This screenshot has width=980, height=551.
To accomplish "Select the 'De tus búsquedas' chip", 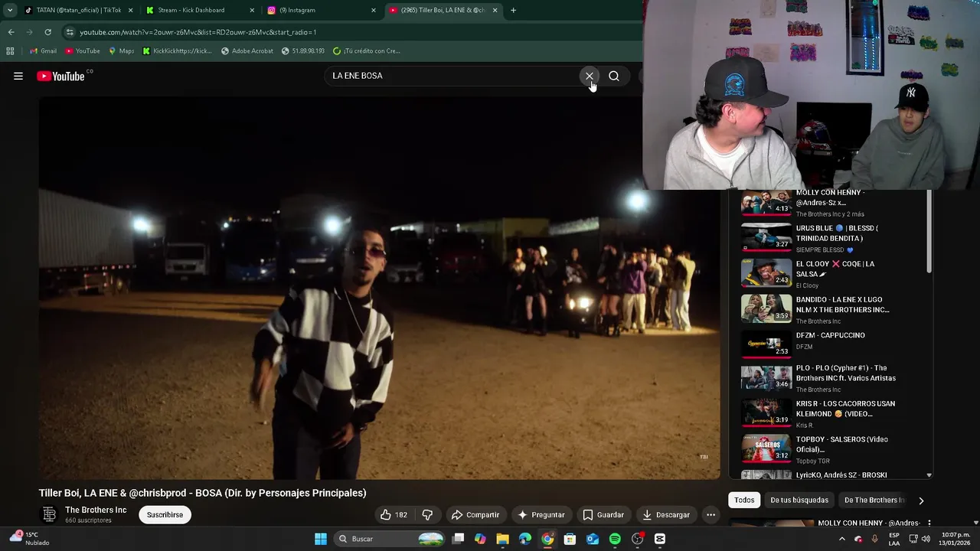I will pyautogui.click(x=799, y=500).
